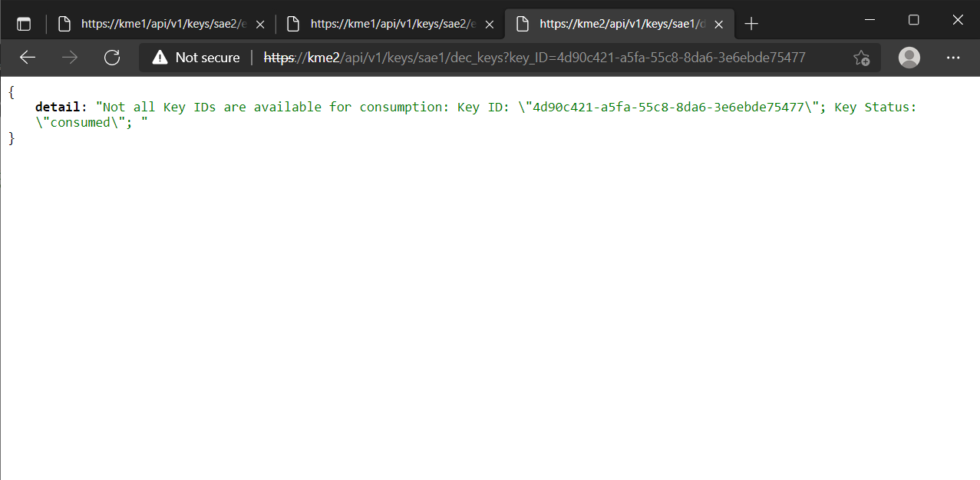Refresh the current page
The height and width of the screenshot is (480, 980).
click(x=112, y=58)
